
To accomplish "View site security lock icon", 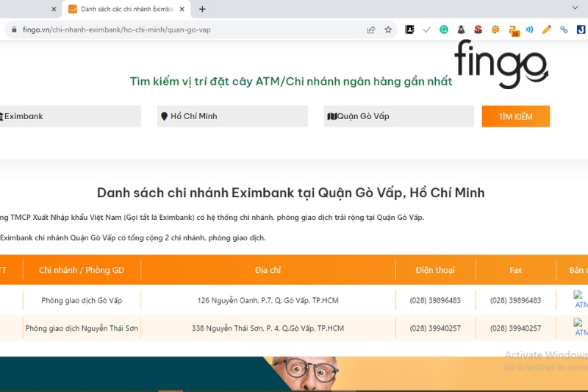I will pos(14,29).
